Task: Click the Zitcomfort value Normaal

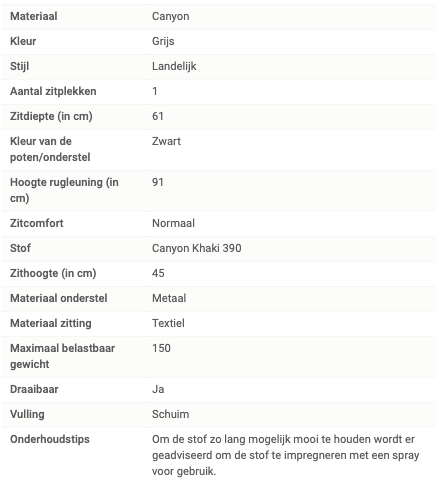Action: coord(173,223)
